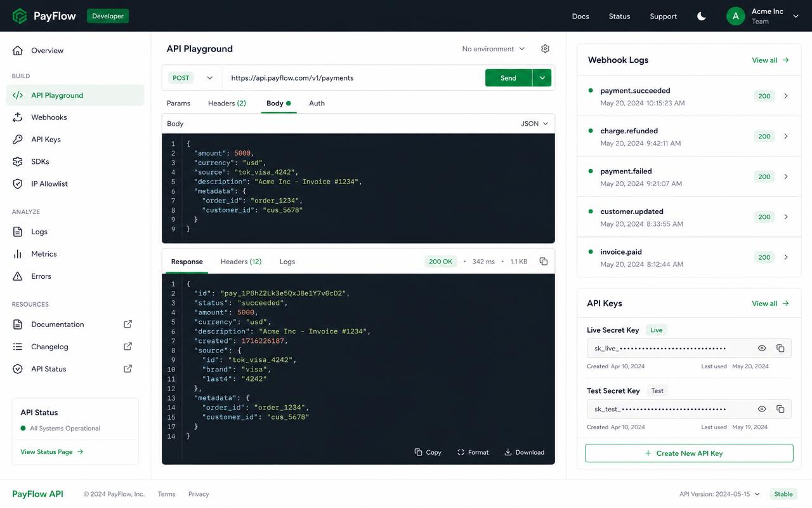Click the PayFlow logo icon
This screenshot has width=812, height=508.
pyautogui.click(x=20, y=16)
